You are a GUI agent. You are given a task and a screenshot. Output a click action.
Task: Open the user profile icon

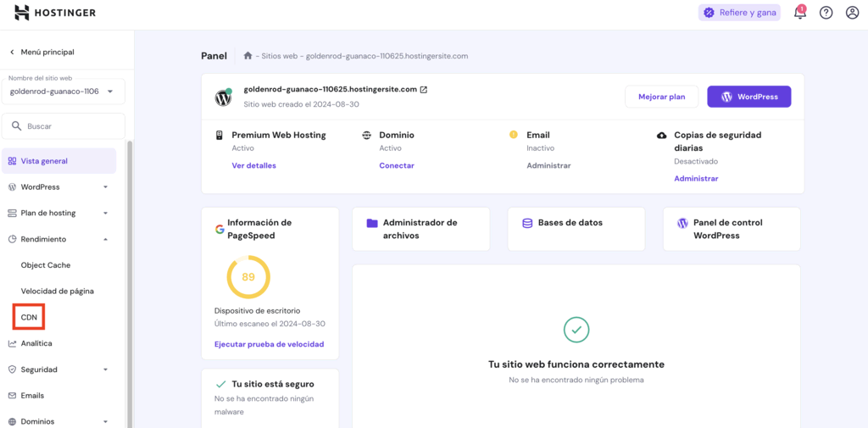852,13
